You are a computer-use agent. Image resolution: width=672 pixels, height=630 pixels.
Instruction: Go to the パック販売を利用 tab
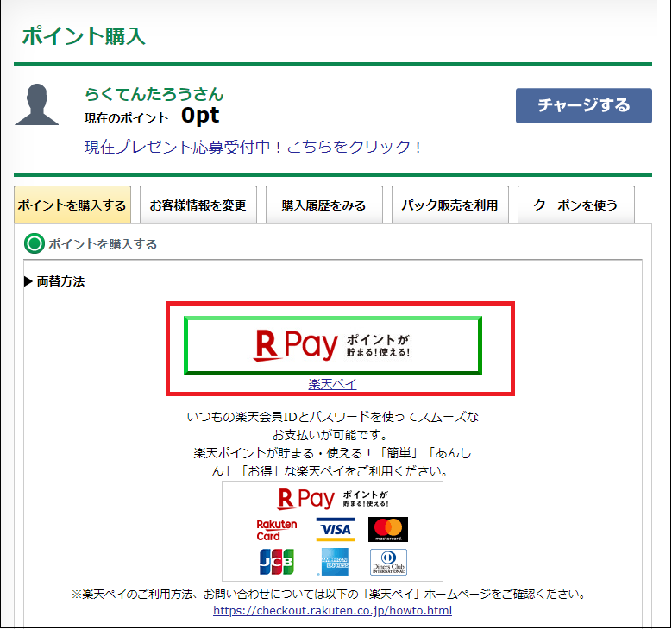point(450,205)
